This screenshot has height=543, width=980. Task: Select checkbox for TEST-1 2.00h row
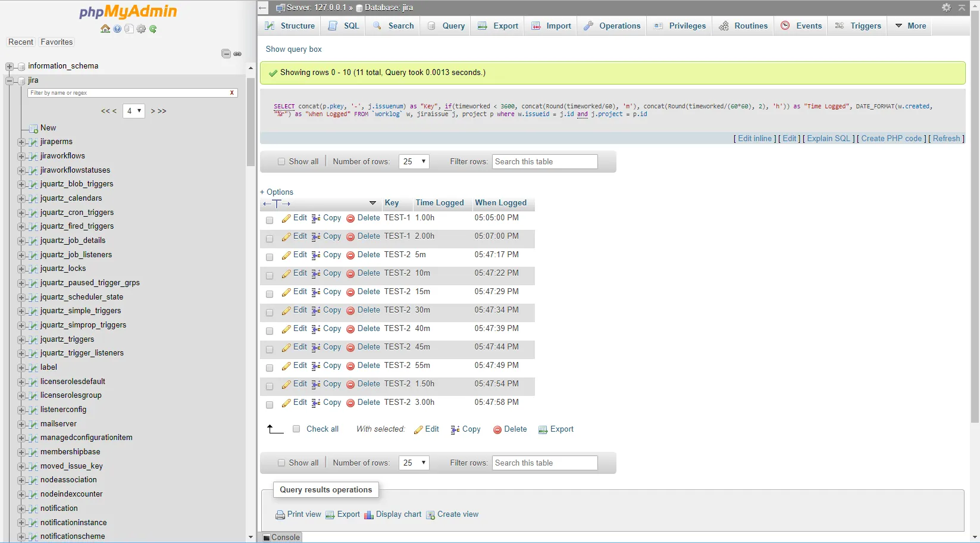270,239
